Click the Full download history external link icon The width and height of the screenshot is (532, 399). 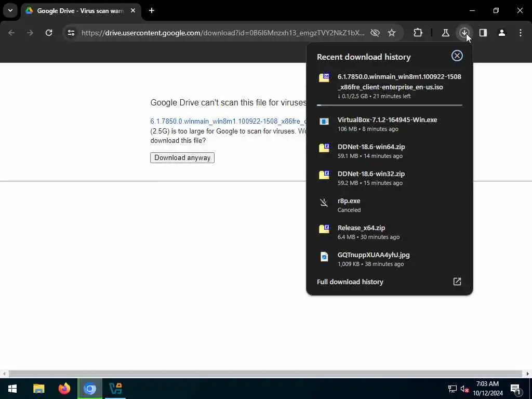[x=457, y=281]
